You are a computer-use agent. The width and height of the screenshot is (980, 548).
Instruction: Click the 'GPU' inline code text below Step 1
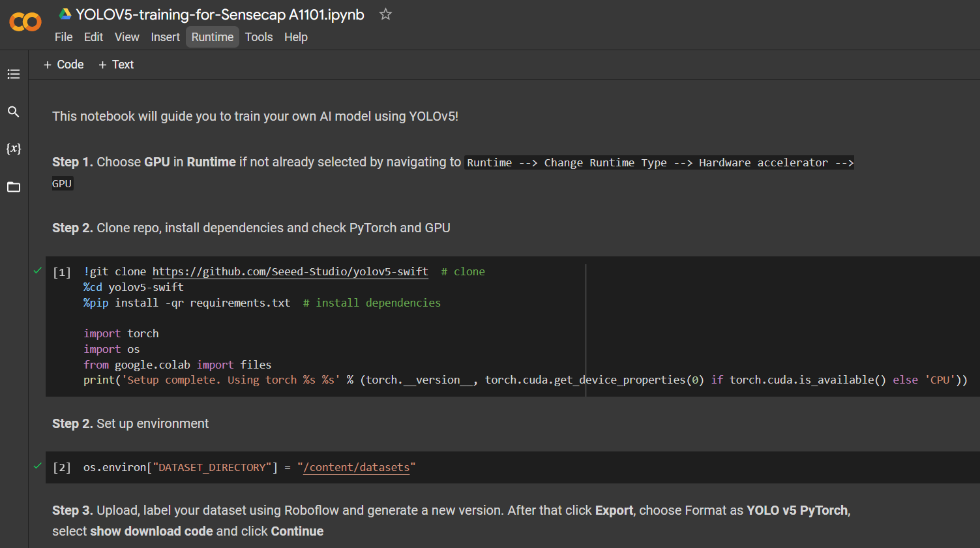(62, 183)
